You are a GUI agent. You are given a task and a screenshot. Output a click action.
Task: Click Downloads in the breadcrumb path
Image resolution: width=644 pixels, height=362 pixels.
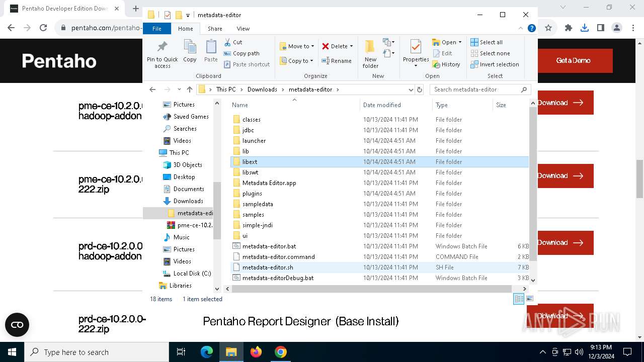pos(262,89)
